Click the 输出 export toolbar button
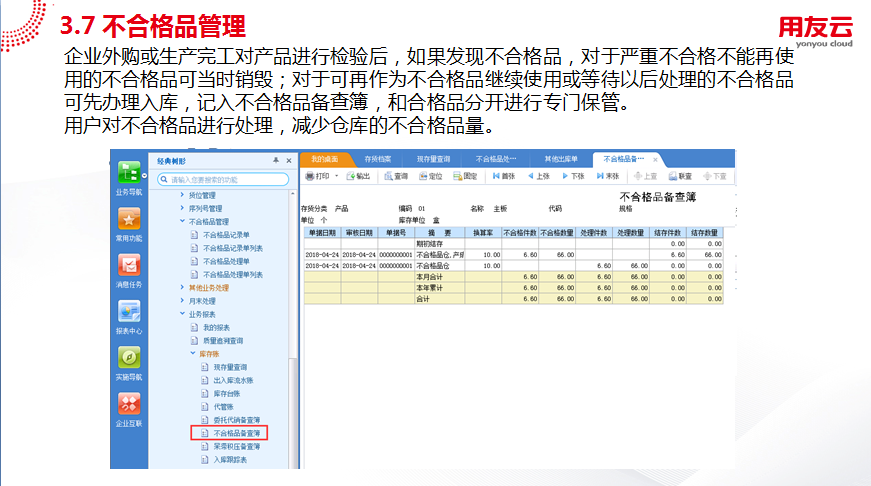Image resolution: width=871 pixels, height=486 pixels. [357, 176]
